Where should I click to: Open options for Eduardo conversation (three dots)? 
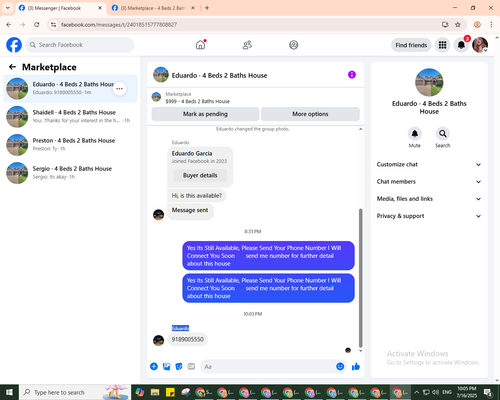(x=119, y=89)
